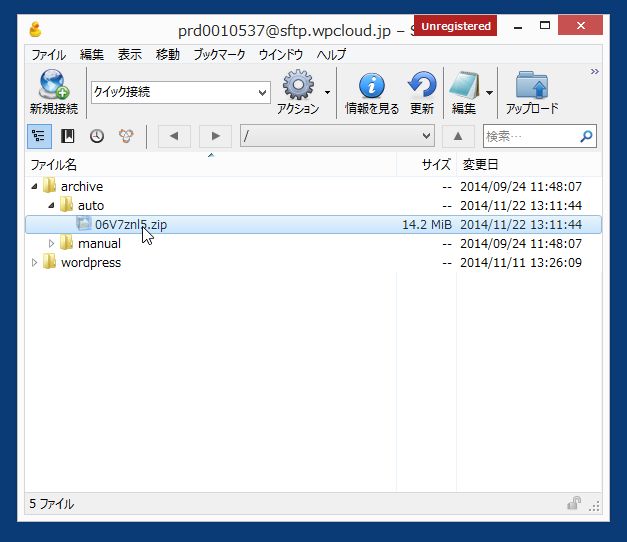Select the archive folder row
Screen dimensions: 627x542
point(314,186)
